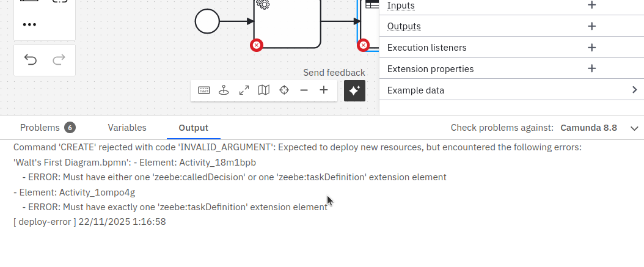The height and width of the screenshot is (267, 644).
Task: Toggle fullscreen with the expand arrows icon
Action: (244, 90)
